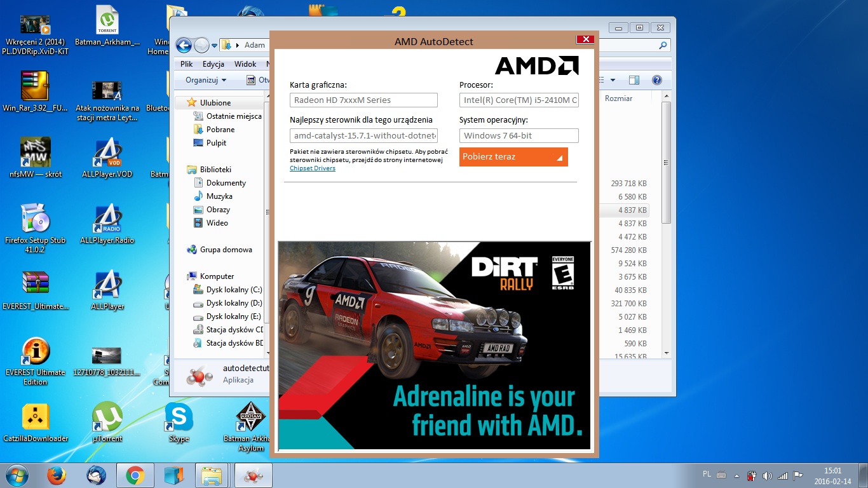Launch the Skype desktop shortcut
This screenshot has width=868, height=488.
(179, 417)
